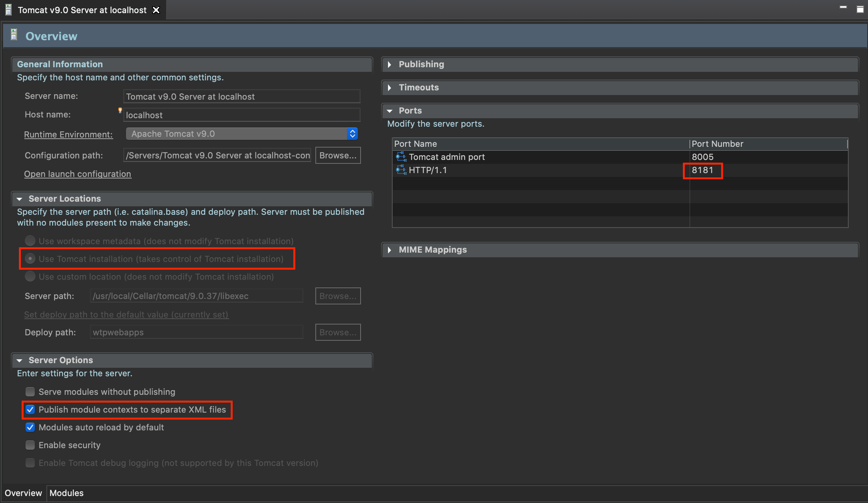The height and width of the screenshot is (503, 868).
Task: Open launch configuration link
Action: pos(78,174)
